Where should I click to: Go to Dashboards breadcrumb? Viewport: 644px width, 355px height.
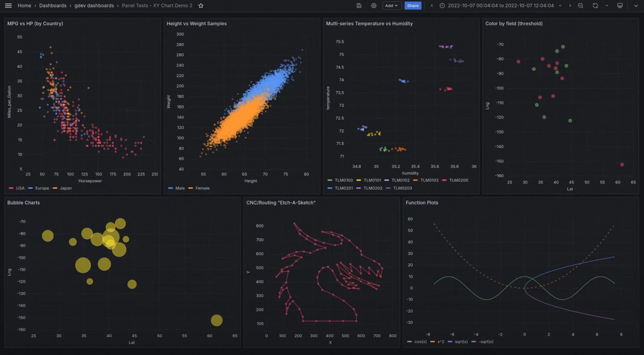coord(53,6)
